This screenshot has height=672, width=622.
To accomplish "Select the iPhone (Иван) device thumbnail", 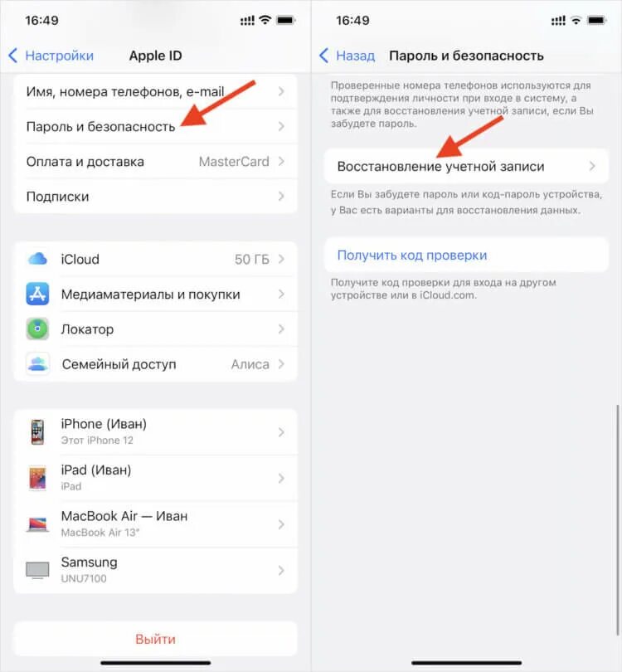I will (x=37, y=431).
